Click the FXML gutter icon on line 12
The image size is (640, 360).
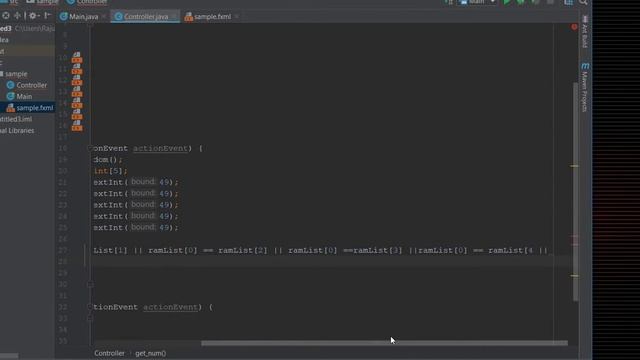tap(77, 80)
